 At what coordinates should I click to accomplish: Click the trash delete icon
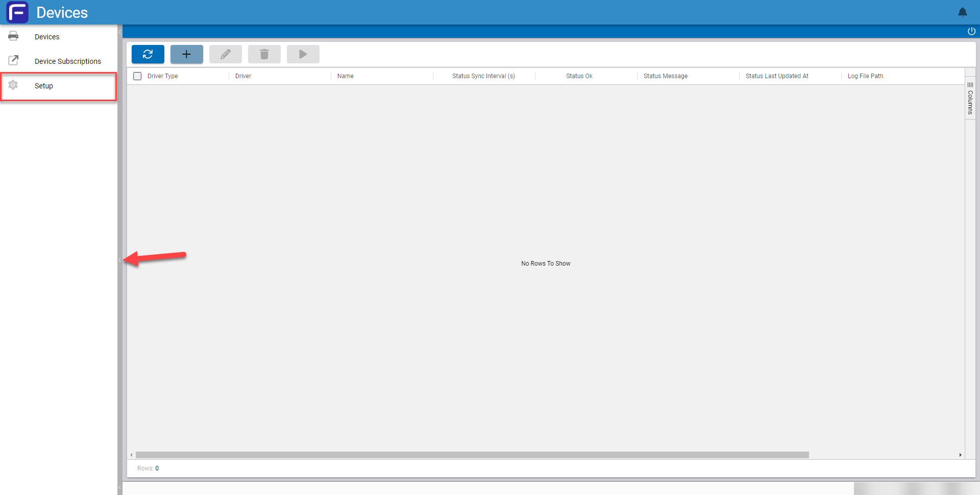click(x=264, y=54)
